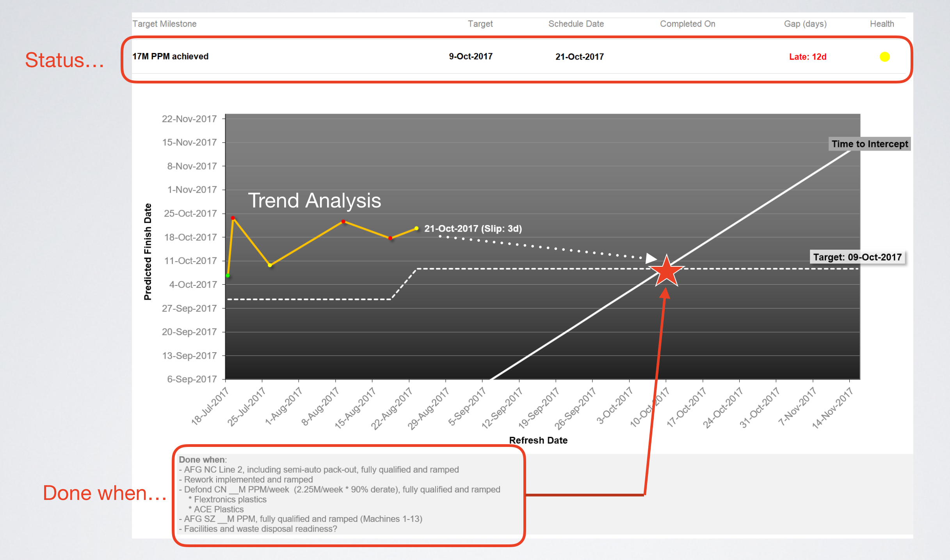Image resolution: width=950 pixels, height=560 pixels.
Task: Click the 'Target Milestone' column header
Action: coord(164,24)
